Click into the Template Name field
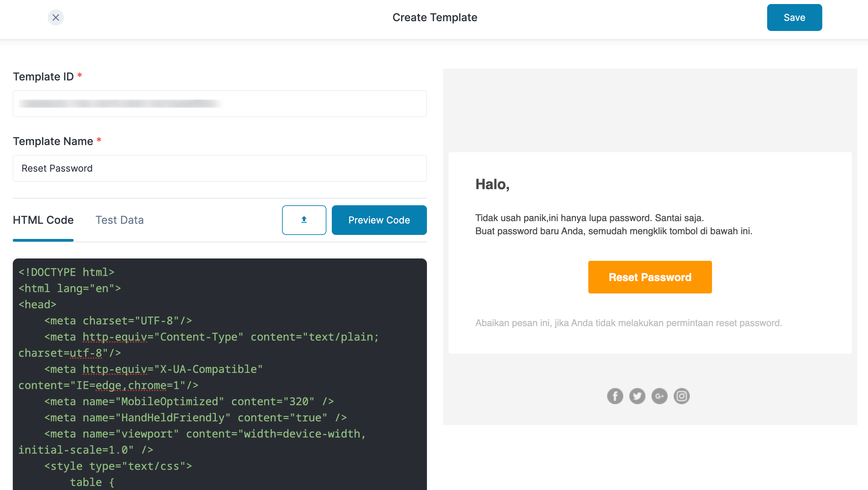The width and height of the screenshot is (868, 490). [220, 168]
